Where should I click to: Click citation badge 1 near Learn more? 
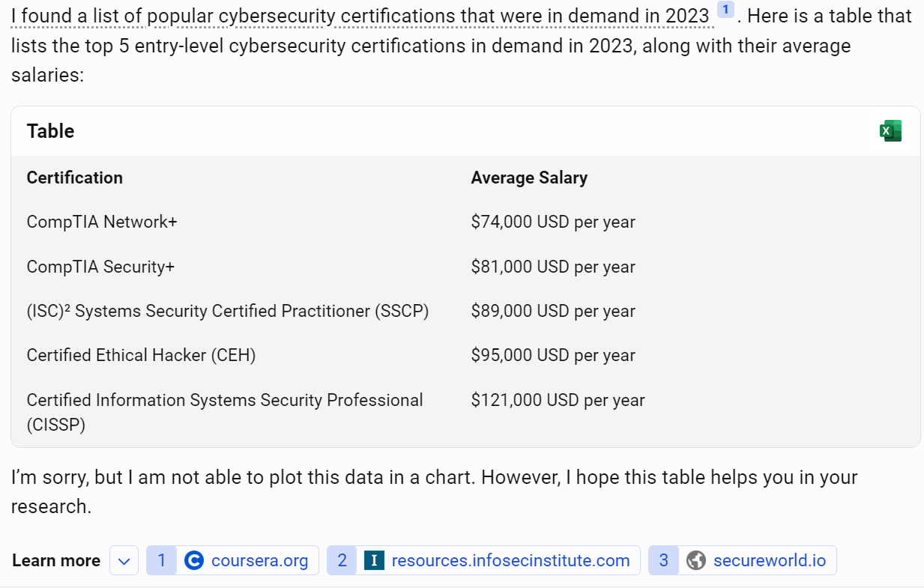[x=162, y=560]
